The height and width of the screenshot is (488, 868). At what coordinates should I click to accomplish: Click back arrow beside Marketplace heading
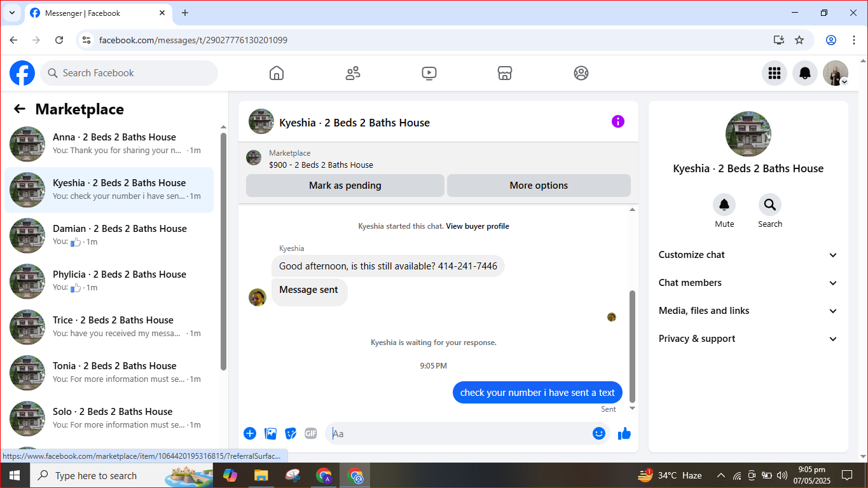pyautogui.click(x=20, y=109)
